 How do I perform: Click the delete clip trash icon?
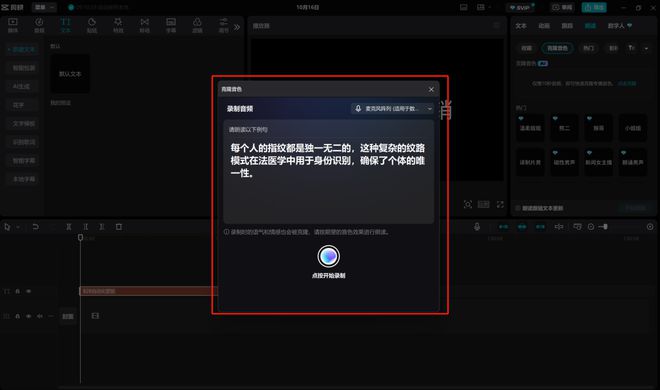tap(119, 227)
